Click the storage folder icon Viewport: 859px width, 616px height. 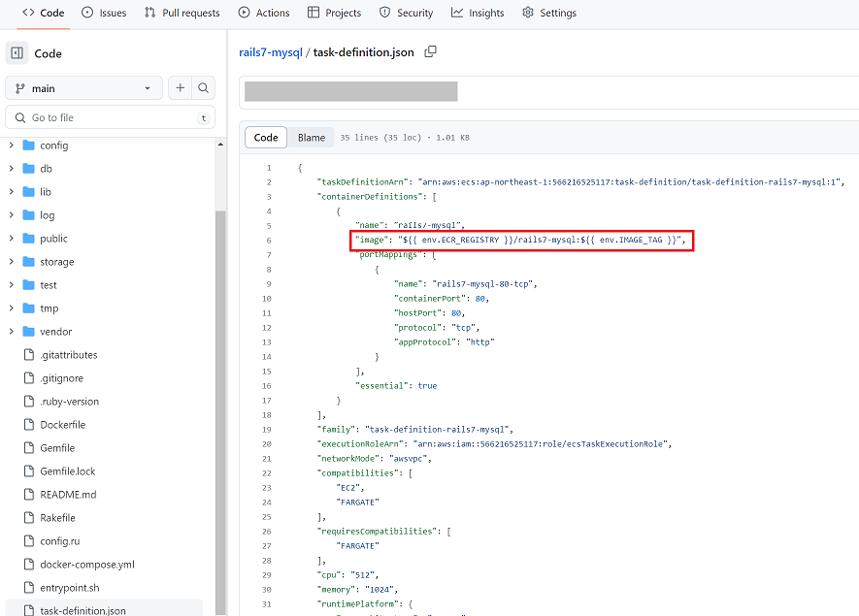(x=28, y=262)
